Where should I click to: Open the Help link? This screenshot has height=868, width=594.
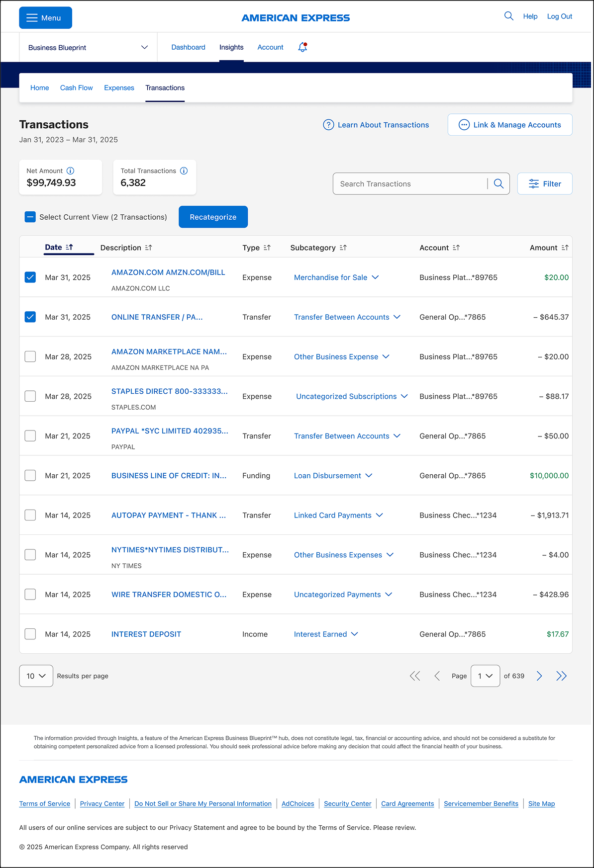[x=530, y=16]
